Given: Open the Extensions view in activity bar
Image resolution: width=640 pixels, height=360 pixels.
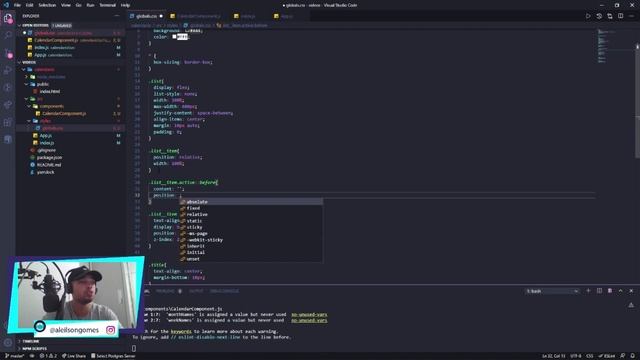Looking at the screenshot, I should 8,122.
